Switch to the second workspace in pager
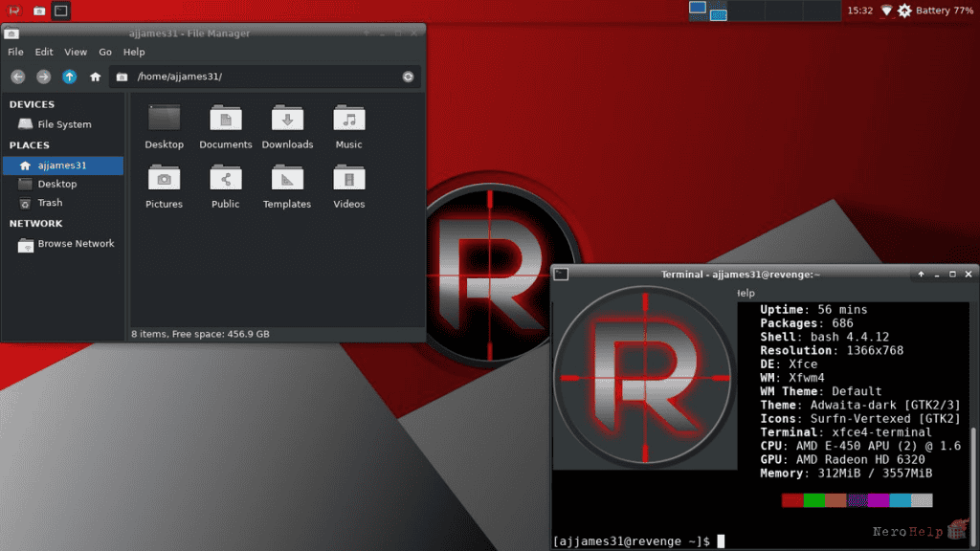Image resolution: width=980 pixels, height=551 pixels. [718, 12]
